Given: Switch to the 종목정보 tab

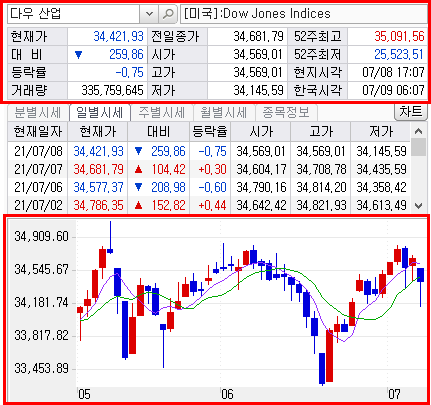Looking at the screenshot, I should [286, 113].
